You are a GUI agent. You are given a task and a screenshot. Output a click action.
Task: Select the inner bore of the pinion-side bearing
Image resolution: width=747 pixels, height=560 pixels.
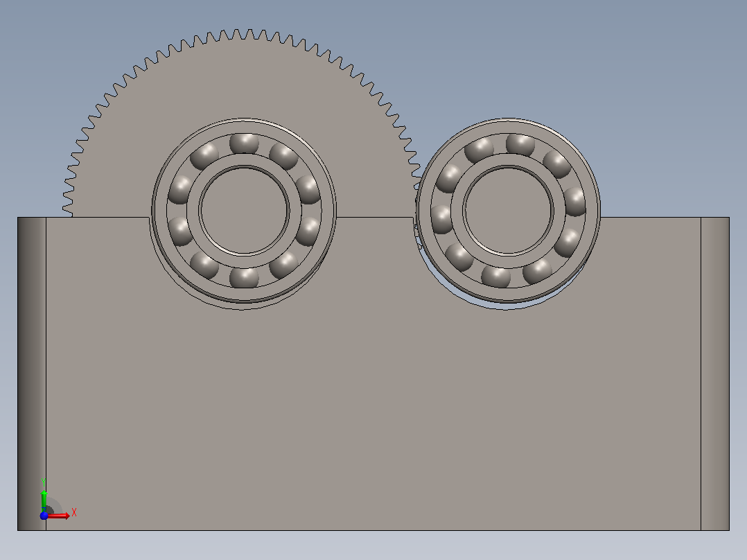click(x=508, y=210)
